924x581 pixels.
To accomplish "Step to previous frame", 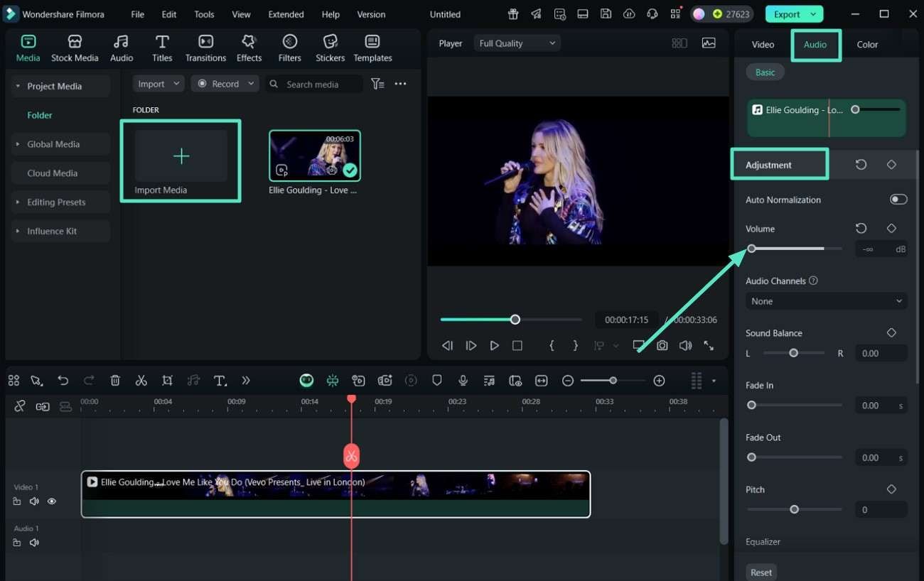I will 447,346.
